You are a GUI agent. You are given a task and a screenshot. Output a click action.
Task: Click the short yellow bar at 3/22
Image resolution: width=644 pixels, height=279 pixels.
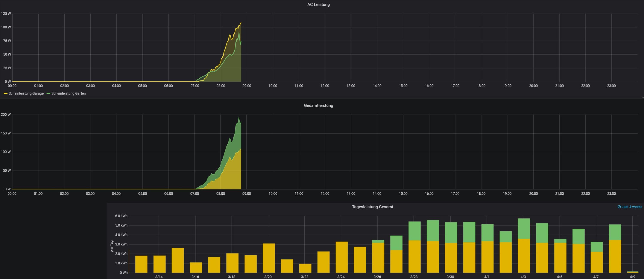[305, 268]
